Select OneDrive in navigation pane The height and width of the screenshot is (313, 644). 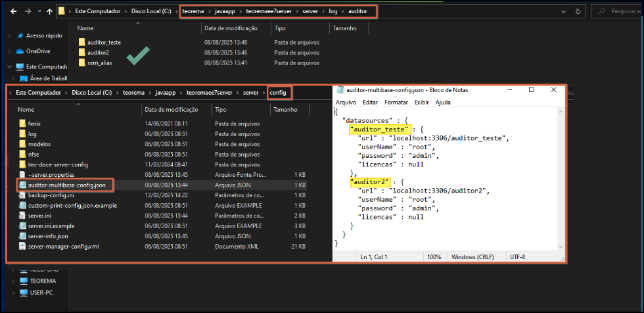click(x=38, y=51)
